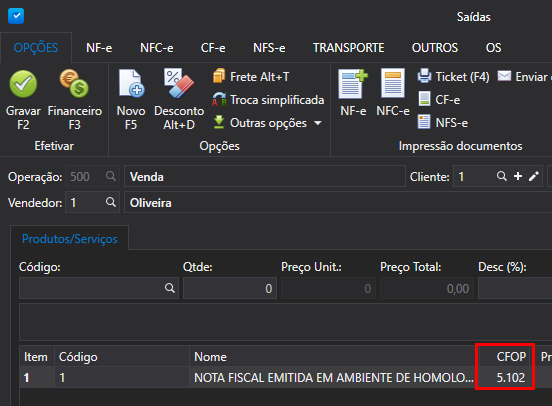The image size is (552, 406).
Task: Edit client with pencil icon
Action: point(534,176)
